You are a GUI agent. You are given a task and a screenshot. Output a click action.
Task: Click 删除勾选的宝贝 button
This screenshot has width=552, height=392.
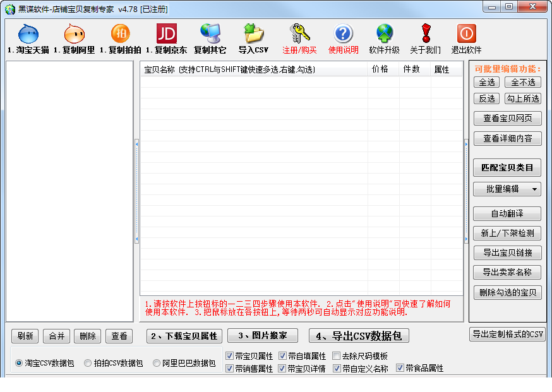click(508, 292)
